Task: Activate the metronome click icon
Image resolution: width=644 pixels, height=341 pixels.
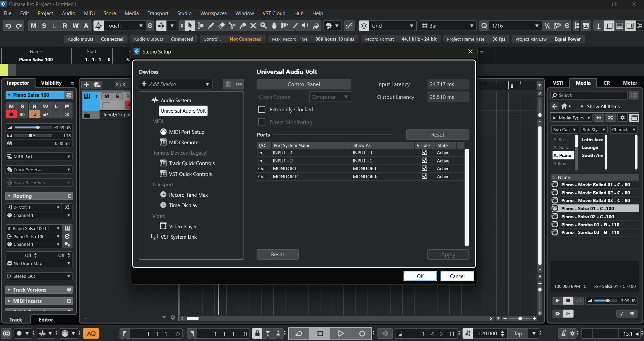Action: pyautogui.click(x=564, y=334)
